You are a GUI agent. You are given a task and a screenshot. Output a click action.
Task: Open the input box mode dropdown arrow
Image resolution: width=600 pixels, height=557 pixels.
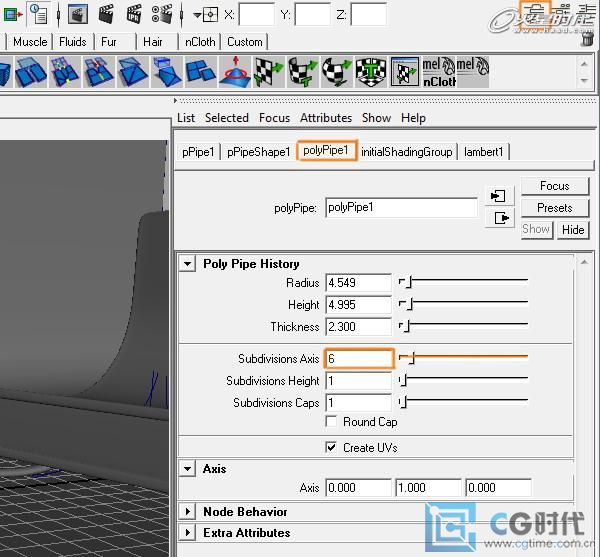[197, 15]
